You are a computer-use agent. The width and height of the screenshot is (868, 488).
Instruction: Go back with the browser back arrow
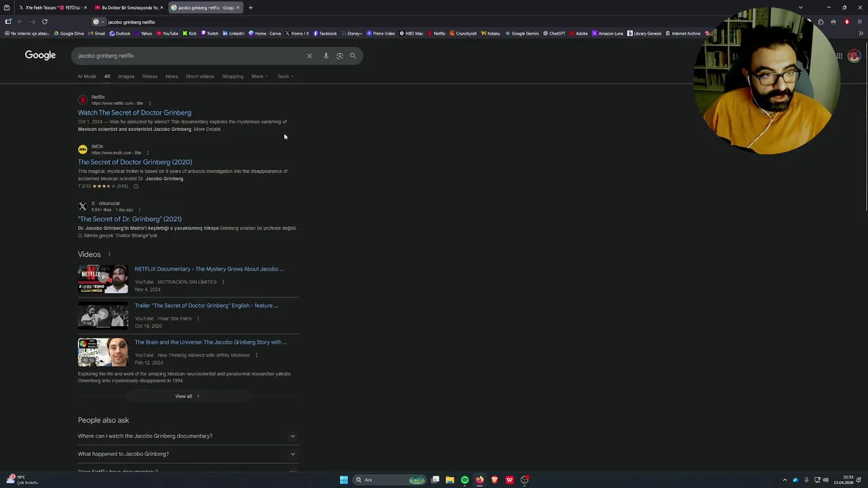[x=20, y=22]
